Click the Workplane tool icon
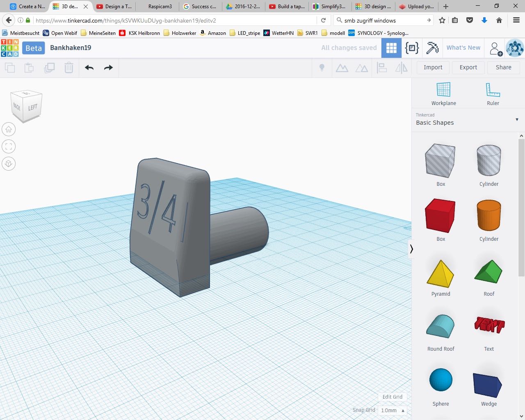 coord(443,89)
